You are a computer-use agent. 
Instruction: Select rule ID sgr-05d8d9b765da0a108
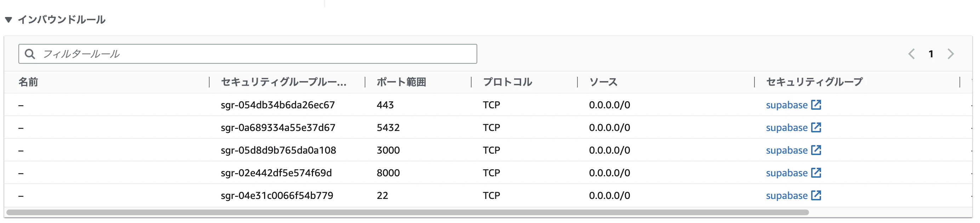[279, 150]
